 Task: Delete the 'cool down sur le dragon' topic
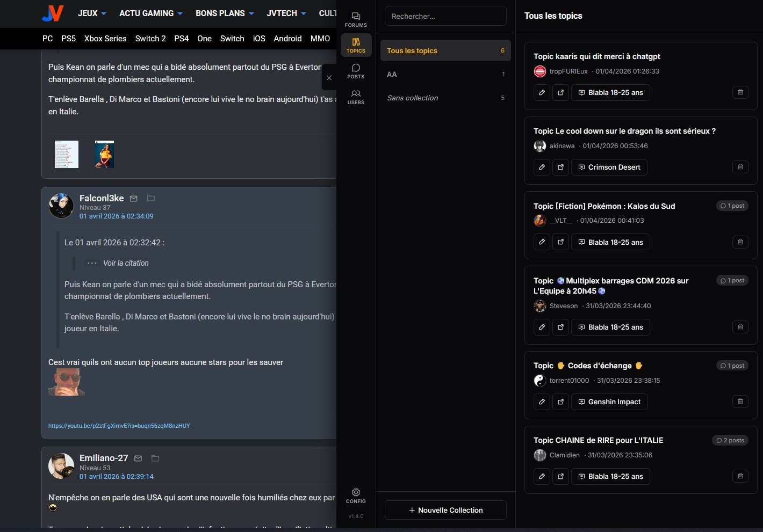pos(740,167)
